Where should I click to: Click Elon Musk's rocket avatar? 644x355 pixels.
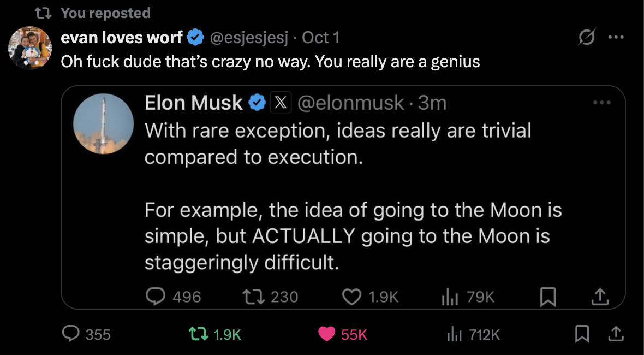click(x=104, y=124)
